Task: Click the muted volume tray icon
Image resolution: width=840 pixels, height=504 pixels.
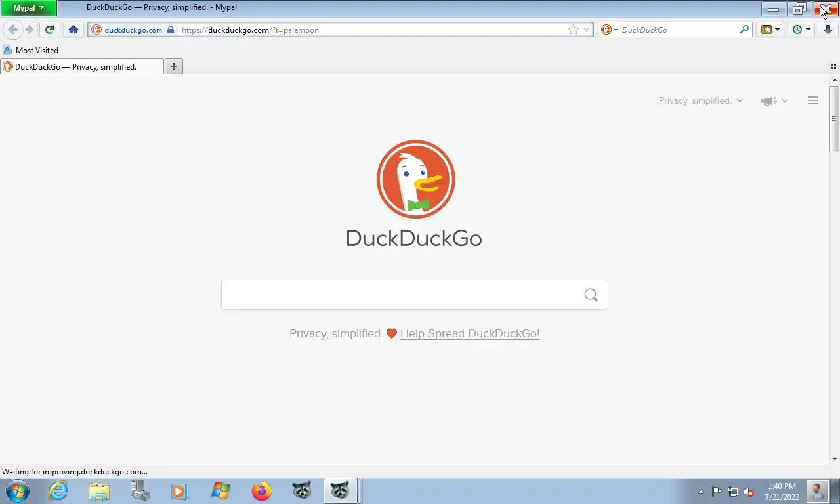Action: 749,491
